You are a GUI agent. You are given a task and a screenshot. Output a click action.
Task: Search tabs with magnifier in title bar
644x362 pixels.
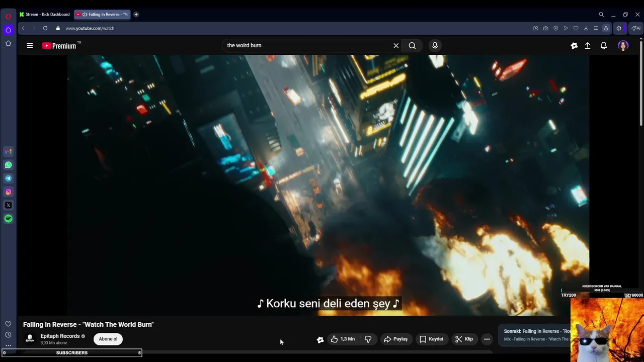[x=601, y=15]
